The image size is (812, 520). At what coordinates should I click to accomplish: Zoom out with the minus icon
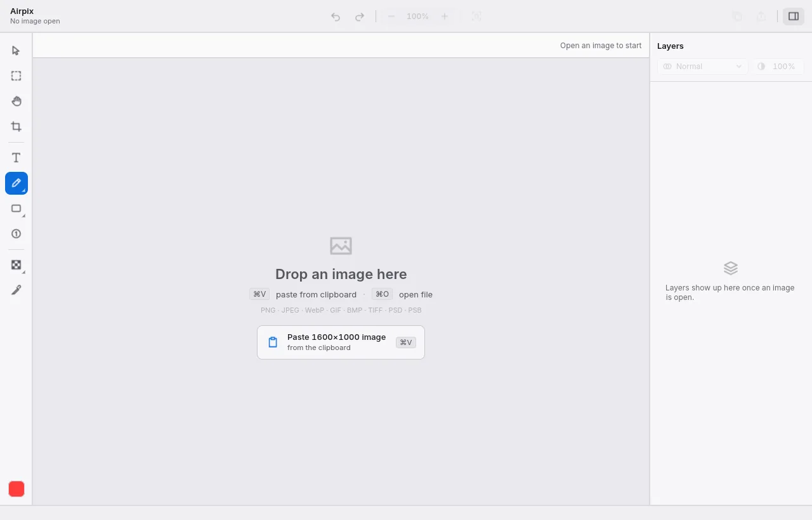[391, 16]
